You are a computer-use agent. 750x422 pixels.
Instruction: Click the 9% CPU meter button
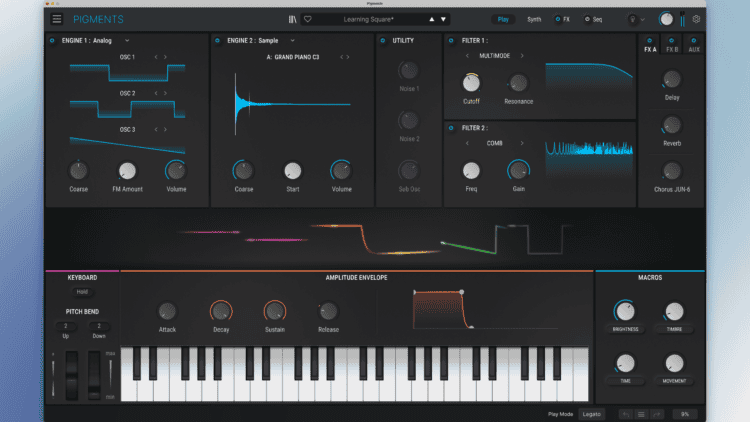point(685,414)
